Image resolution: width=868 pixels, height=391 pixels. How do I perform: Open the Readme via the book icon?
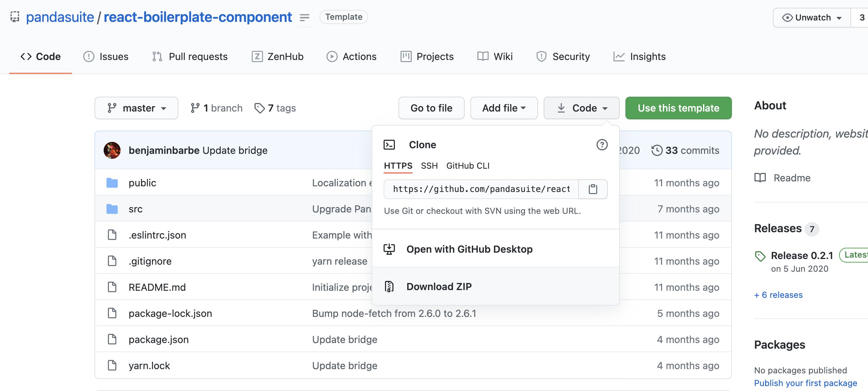pos(760,178)
